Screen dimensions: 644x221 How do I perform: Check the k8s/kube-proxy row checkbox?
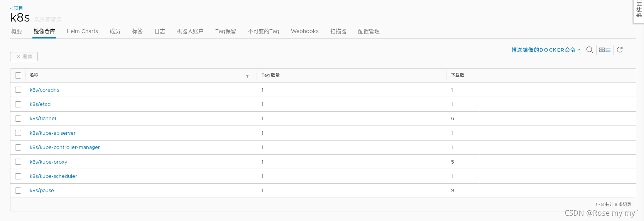pyautogui.click(x=18, y=162)
